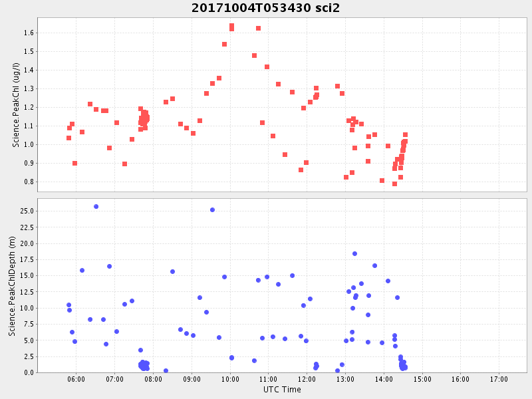Select the Science.PeakChlDepth (m) axis label
Image resolution: width=532 pixels, height=399 pixels.
point(12,285)
